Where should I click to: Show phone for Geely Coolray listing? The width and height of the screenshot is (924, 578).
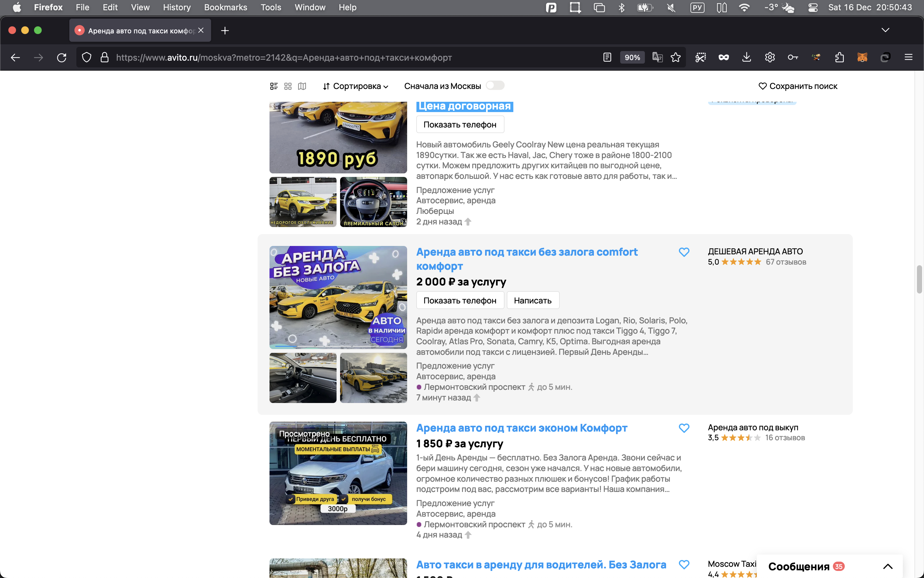(x=460, y=125)
